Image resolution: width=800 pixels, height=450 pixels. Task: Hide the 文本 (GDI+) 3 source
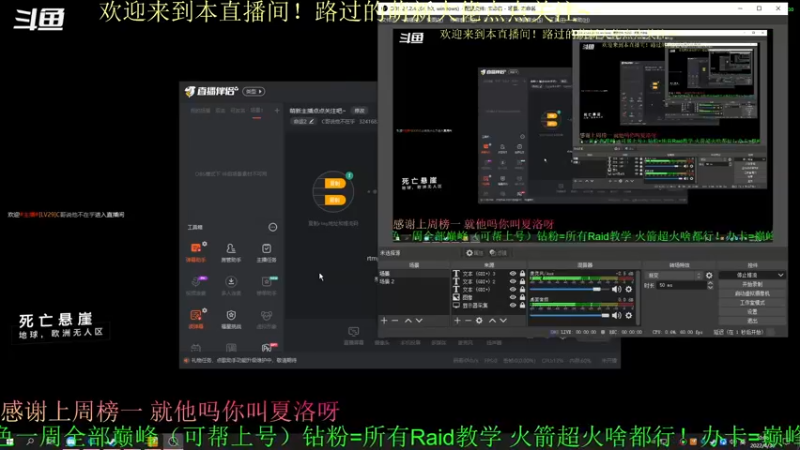pyautogui.click(x=513, y=273)
